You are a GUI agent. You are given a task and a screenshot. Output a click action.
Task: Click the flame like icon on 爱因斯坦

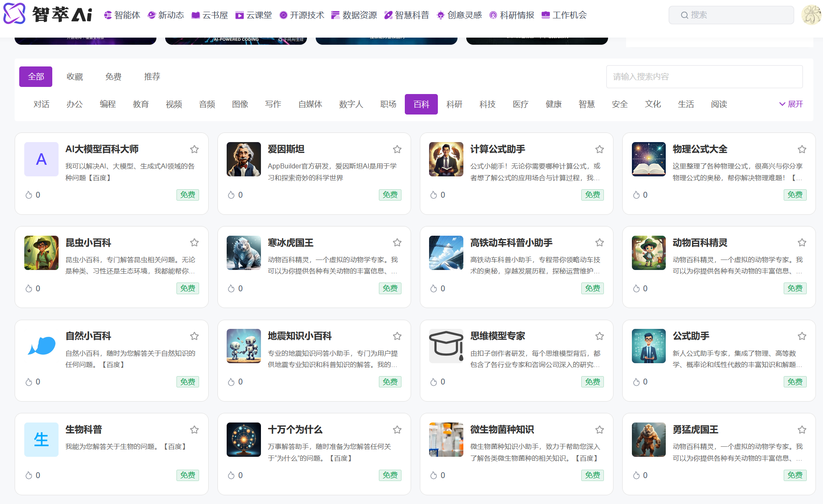pyautogui.click(x=231, y=195)
